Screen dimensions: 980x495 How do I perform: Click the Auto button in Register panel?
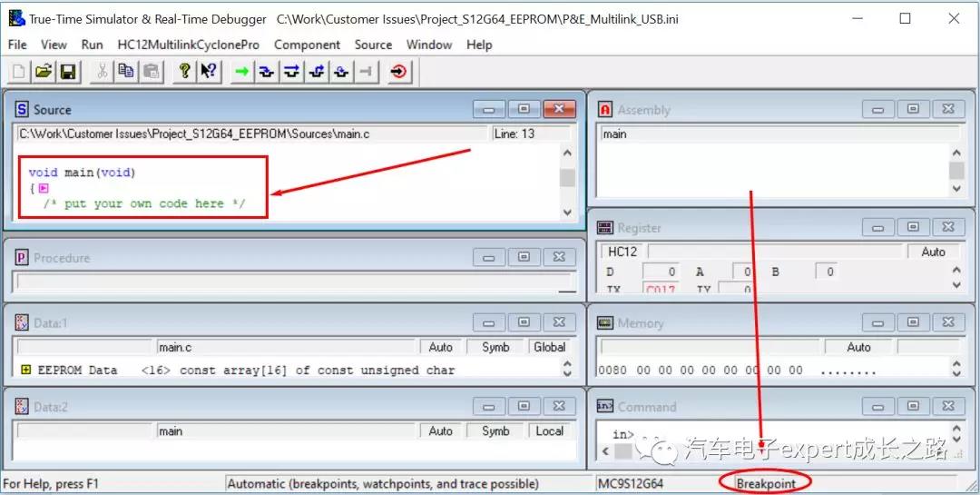click(933, 252)
